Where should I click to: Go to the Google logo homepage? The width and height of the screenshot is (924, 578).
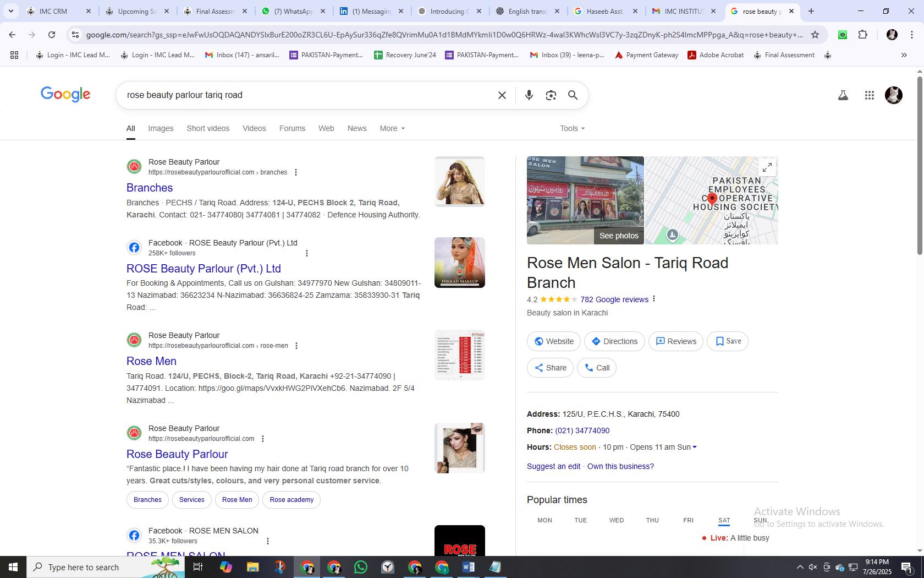(65, 95)
